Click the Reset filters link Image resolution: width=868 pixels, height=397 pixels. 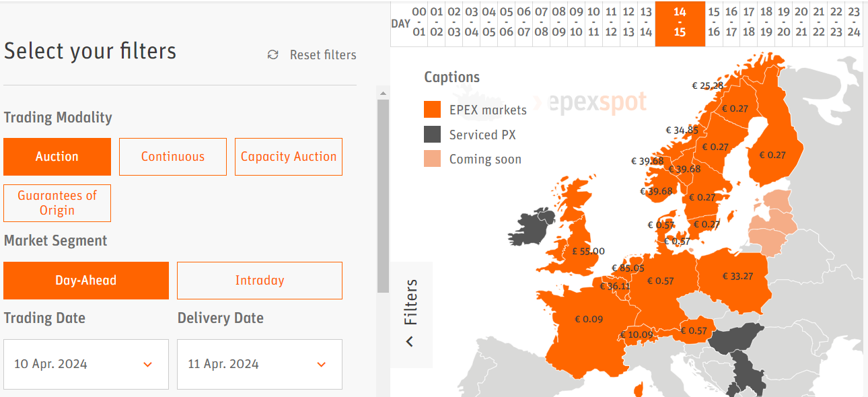(x=323, y=55)
